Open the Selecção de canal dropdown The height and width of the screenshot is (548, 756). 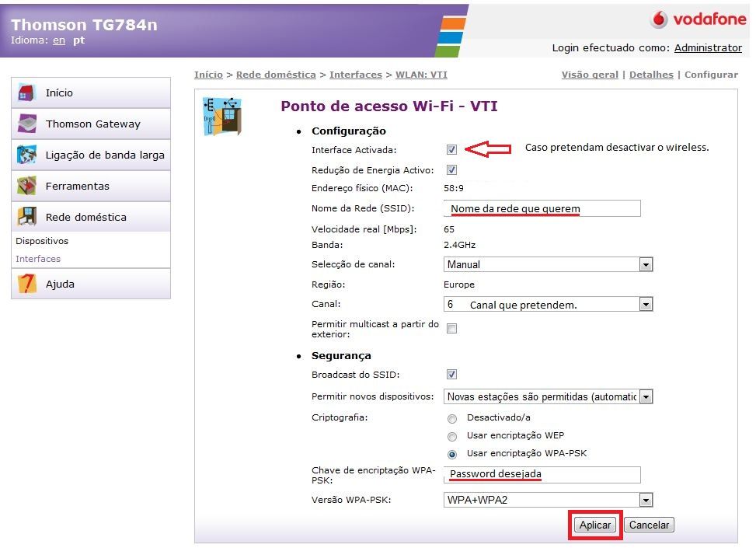click(645, 265)
